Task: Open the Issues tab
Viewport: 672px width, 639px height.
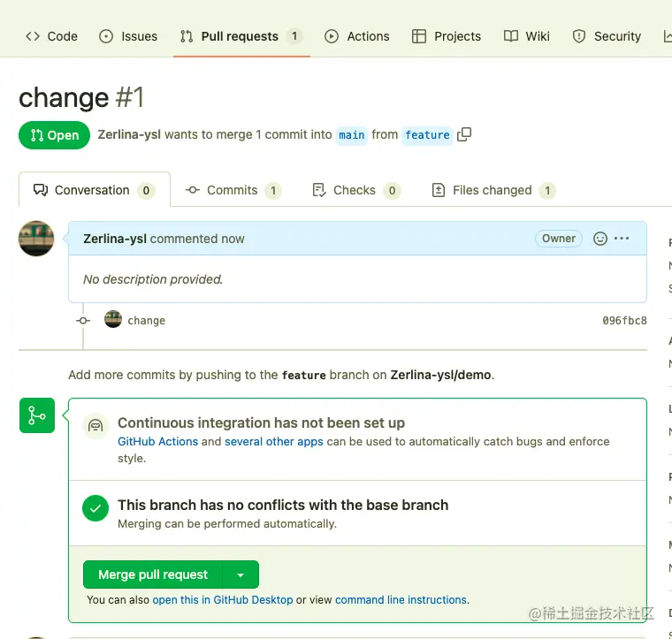Action: 128,36
